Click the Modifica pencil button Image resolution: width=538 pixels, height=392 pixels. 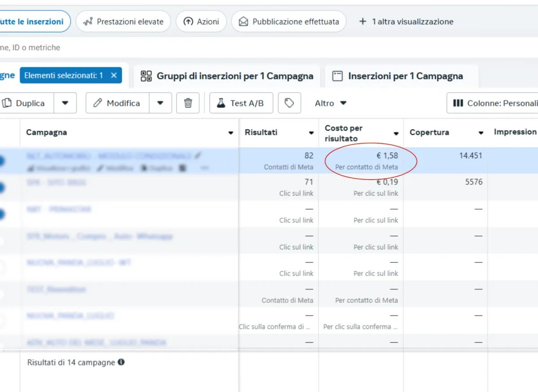(x=117, y=103)
